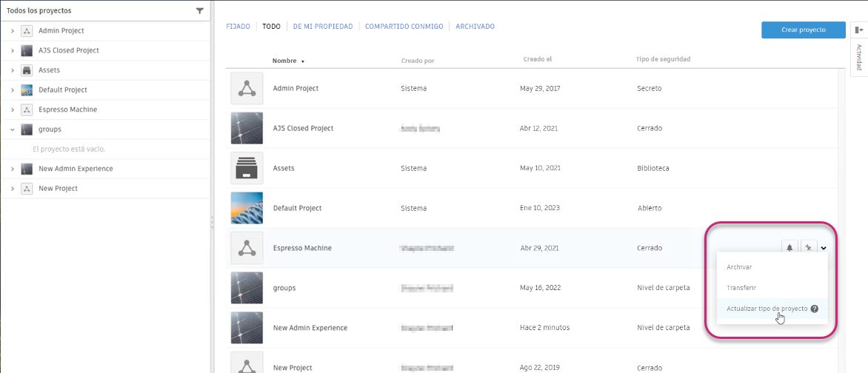Expand the Admin Project tree node
The width and height of the screenshot is (868, 373).
tap(13, 31)
